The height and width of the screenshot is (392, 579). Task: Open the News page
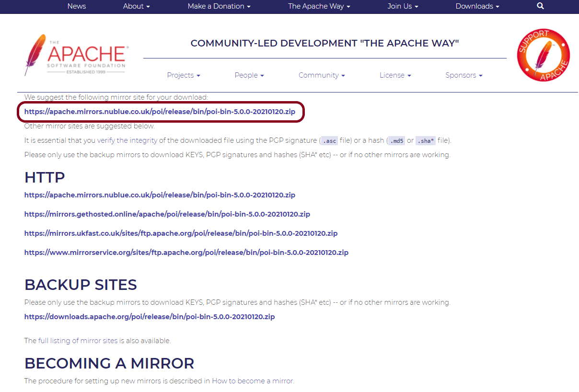77,6
